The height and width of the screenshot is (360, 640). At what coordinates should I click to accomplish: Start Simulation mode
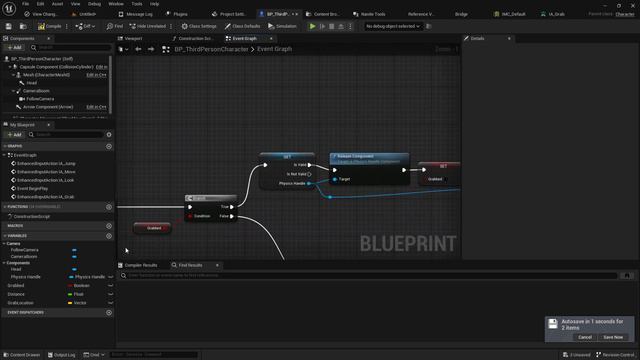point(282,26)
